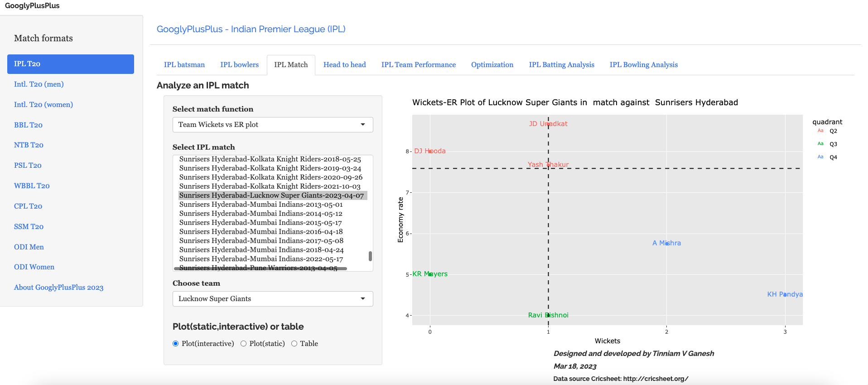Open the IPL Bowling Analysis tab

point(643,65)
